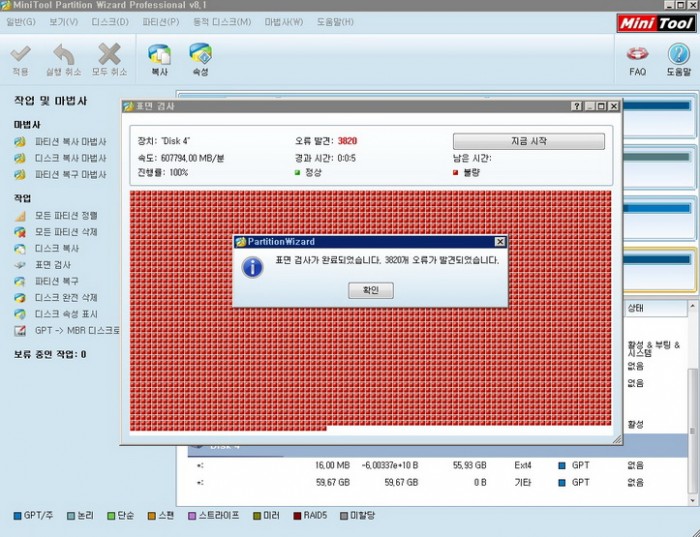Click the 스트라이프 purple legend swatch
This screenshot has width=700, height=537.
coord(192,516)
